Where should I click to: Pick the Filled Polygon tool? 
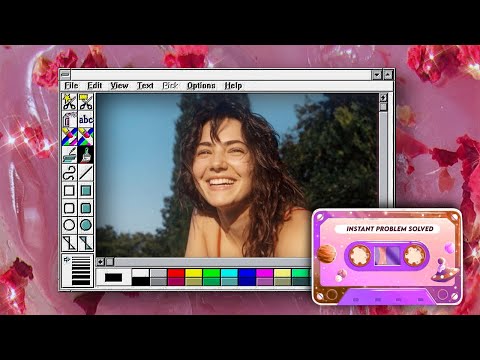[86, 243]
